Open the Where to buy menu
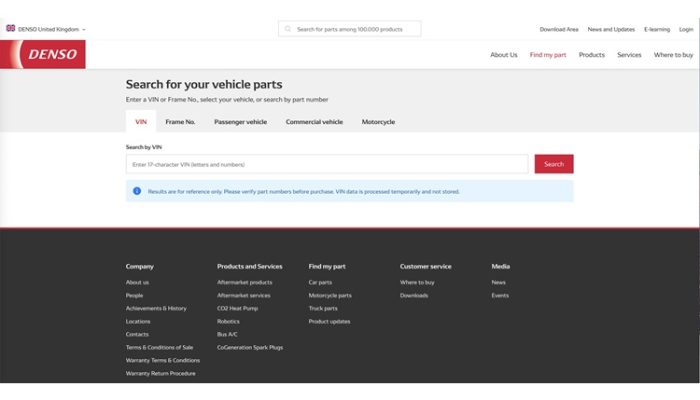 pyautogui.click(x=673, y=55)
